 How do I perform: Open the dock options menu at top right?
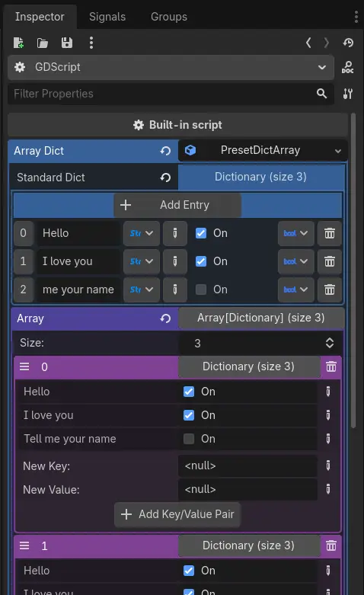click(356, 17)
